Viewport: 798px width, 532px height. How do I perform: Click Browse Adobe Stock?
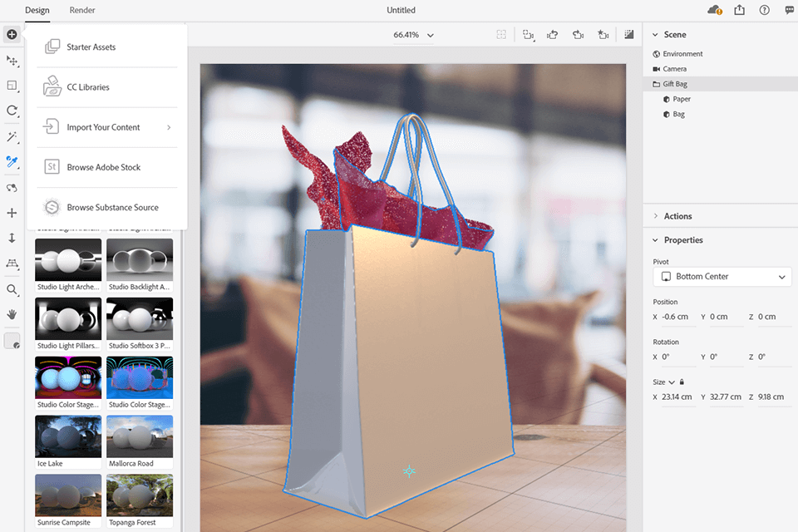pyautogui.click(x=103, y=167)
